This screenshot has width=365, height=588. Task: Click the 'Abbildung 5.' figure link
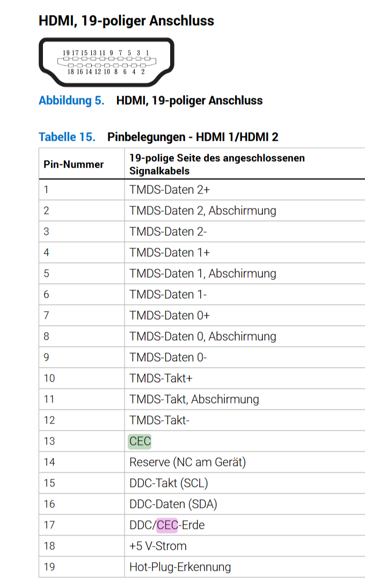71,101
